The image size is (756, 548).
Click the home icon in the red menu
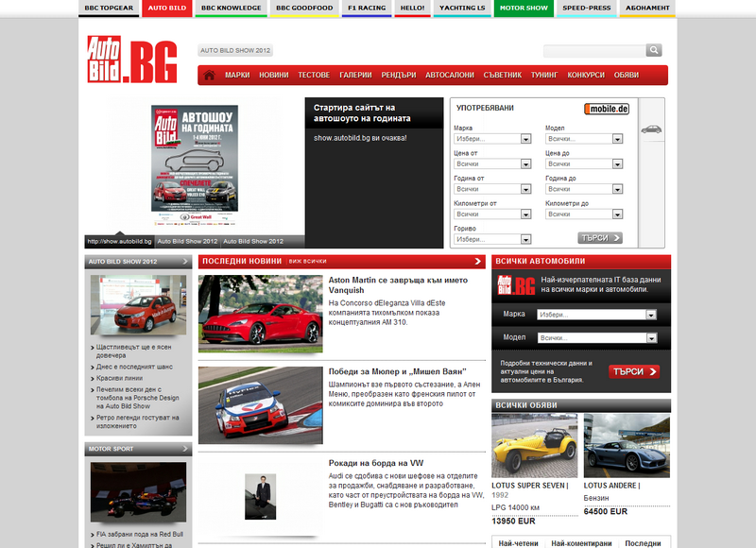[x=209, y=76]
